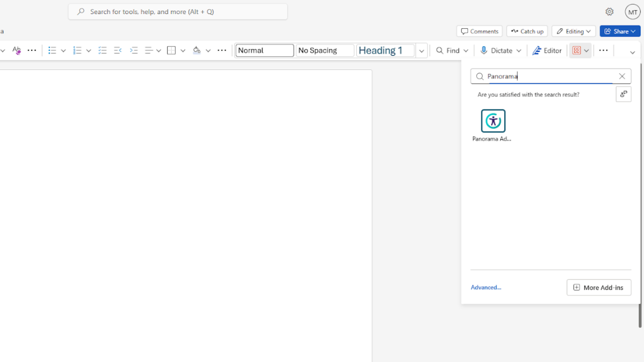Click the Share button
Image resolution: width=644 pixels, height=362 pixels.
(620, 31)
